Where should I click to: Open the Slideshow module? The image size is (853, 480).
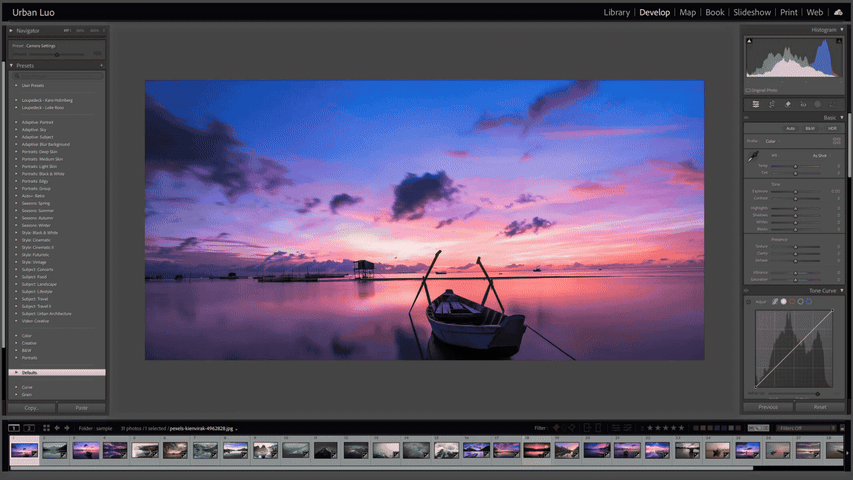pyautogui.click(x=752, y=13)
